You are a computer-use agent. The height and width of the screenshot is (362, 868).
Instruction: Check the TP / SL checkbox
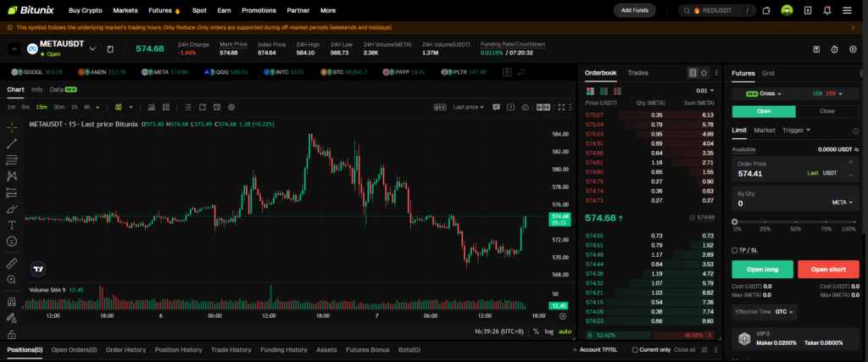(x=735, y=250)
